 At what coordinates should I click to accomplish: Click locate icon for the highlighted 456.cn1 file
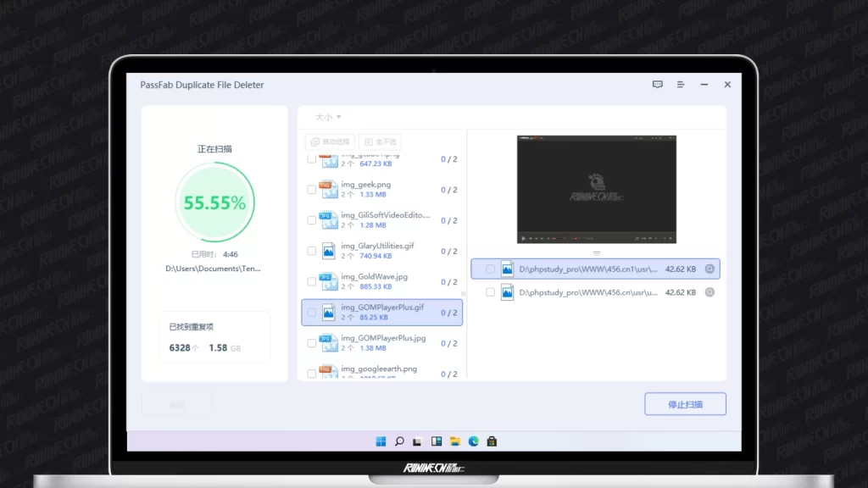pos(709,269)
